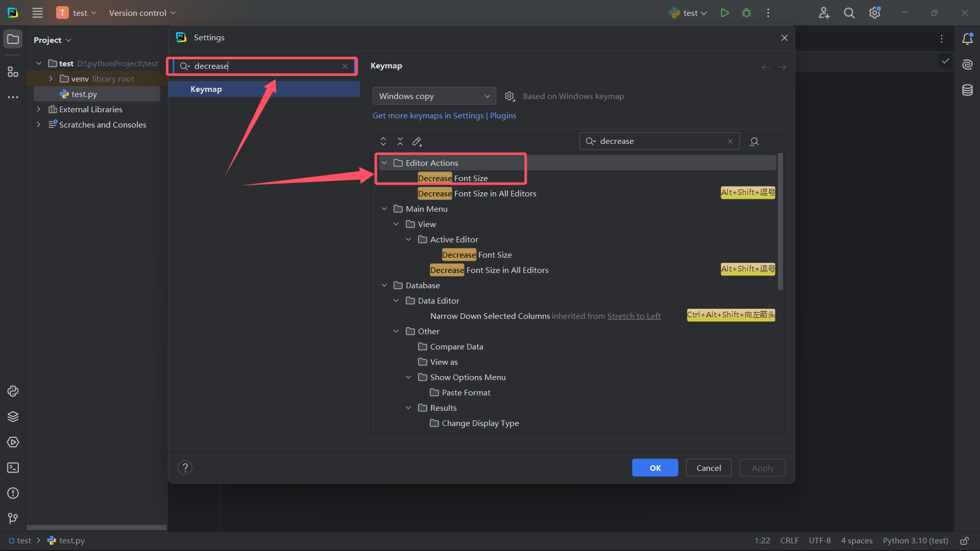This screenshot has width=980, height=551.
Task: Click keymap gear options icon
Action: pyautogui.click(x=509, y=96)
